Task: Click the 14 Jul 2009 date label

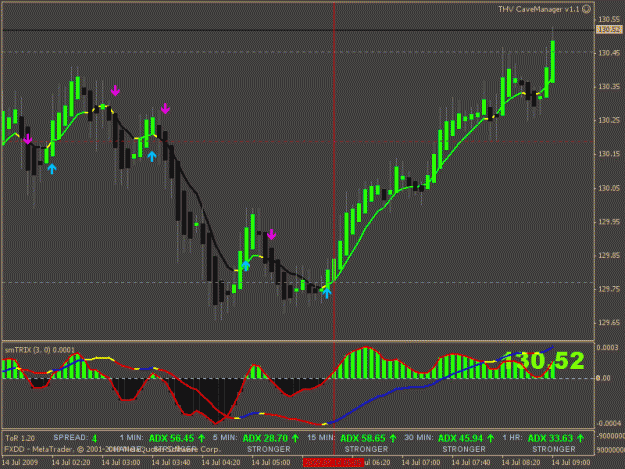Action: point(20,463)
